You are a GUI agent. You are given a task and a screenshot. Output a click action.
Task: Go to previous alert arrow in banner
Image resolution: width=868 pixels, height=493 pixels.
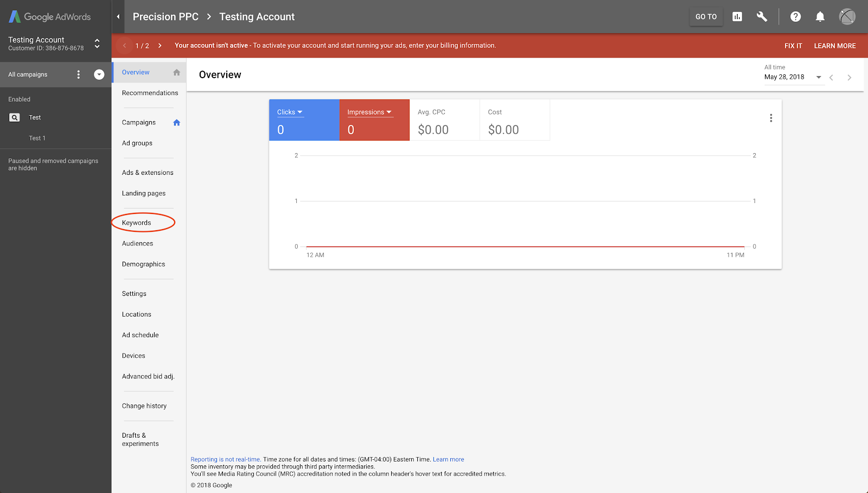click(x=125, y=46)
